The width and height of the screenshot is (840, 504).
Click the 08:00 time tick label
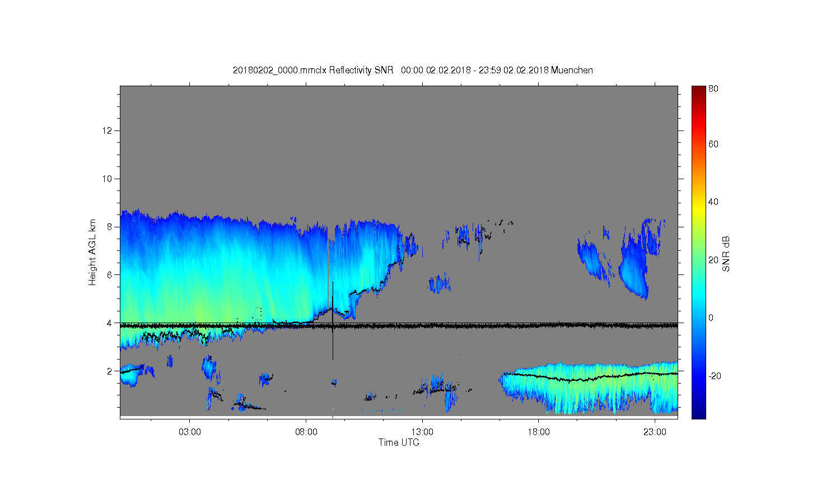point(306,432)
